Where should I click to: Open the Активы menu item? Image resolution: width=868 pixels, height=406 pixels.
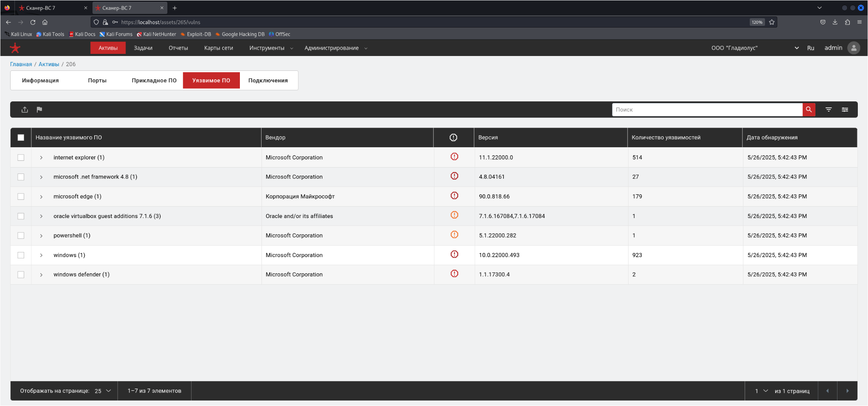[108, 48]
